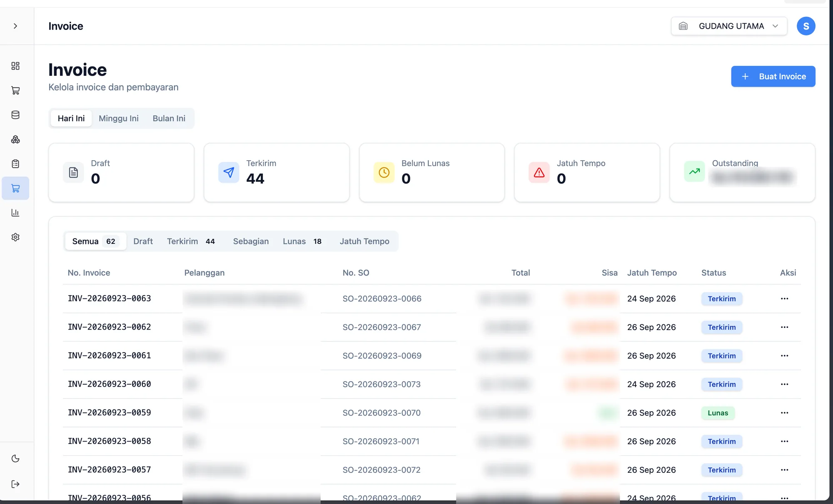Click the Sisa column header
833x504 pixels.
coord(609,273)
